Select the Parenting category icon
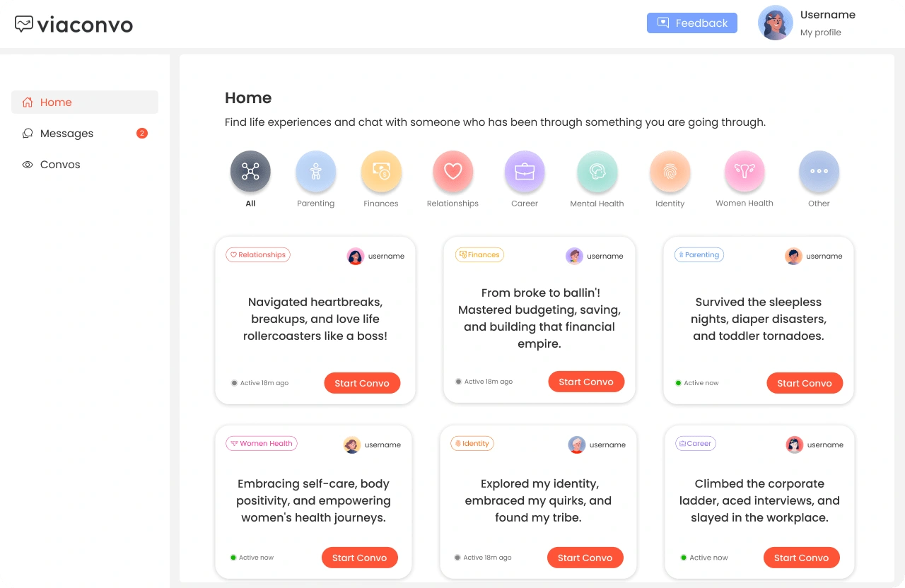905x588 pixels. tap(315, 172)
